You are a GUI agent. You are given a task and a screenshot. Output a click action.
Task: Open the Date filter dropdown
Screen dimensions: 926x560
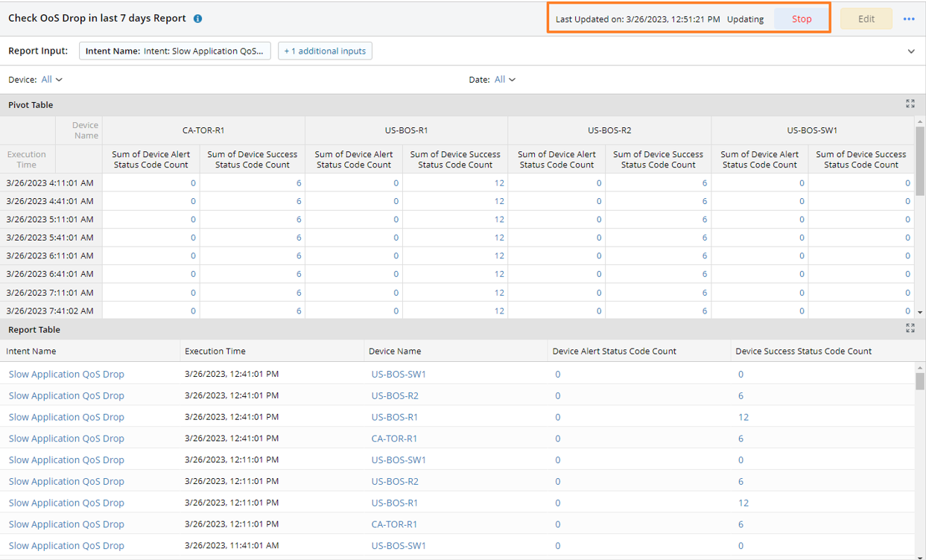(504, 80)
